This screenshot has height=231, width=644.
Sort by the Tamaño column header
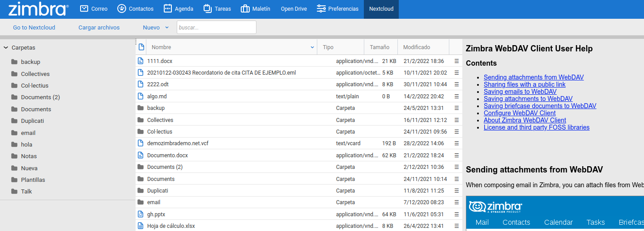pos(380,47)
